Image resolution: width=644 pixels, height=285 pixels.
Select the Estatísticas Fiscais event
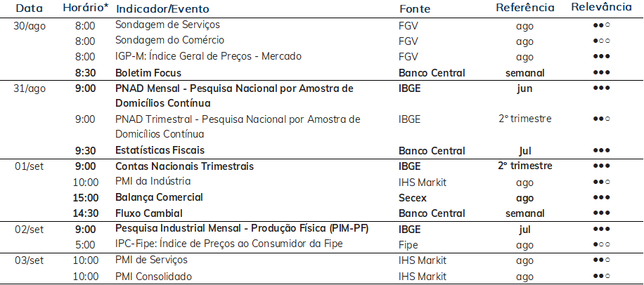(x=160, y=150)
